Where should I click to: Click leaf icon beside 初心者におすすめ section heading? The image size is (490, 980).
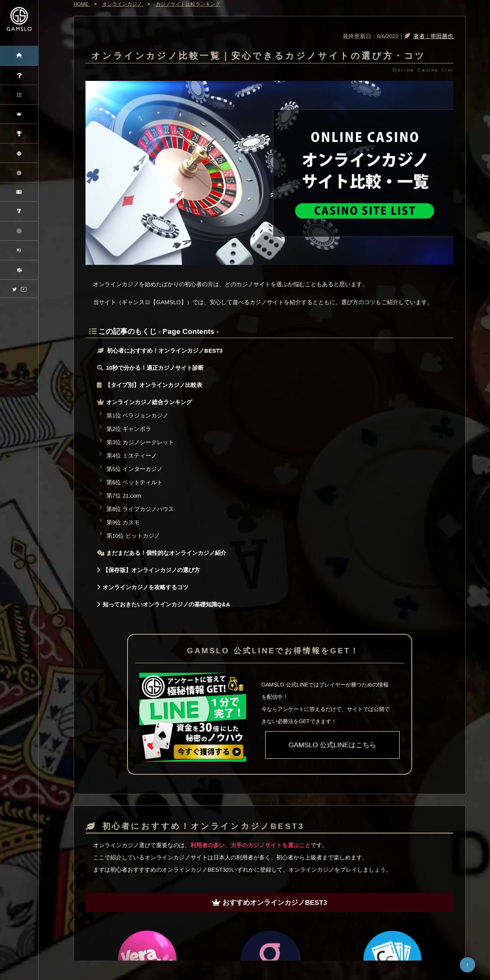[x=90, y=826]
